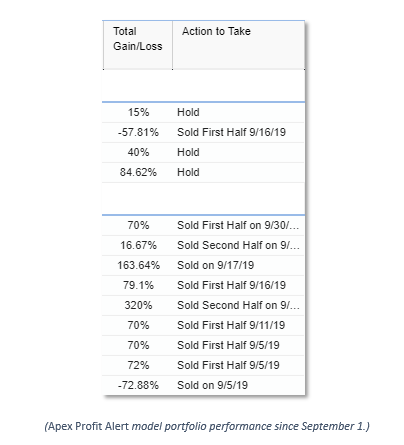Viewport: 404px width, 445px height.
Task: Select the 79.1% gain cell
Action: pos(138,285)
